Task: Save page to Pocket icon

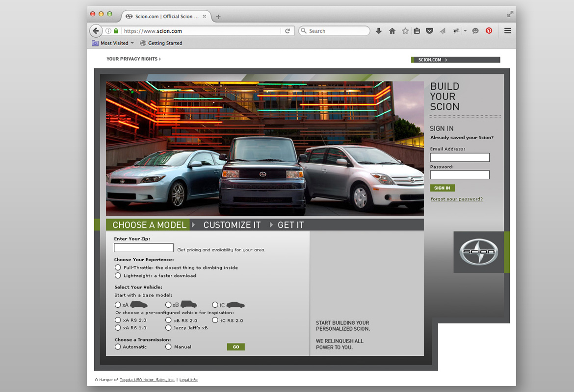Action: [x=429, y=31]
